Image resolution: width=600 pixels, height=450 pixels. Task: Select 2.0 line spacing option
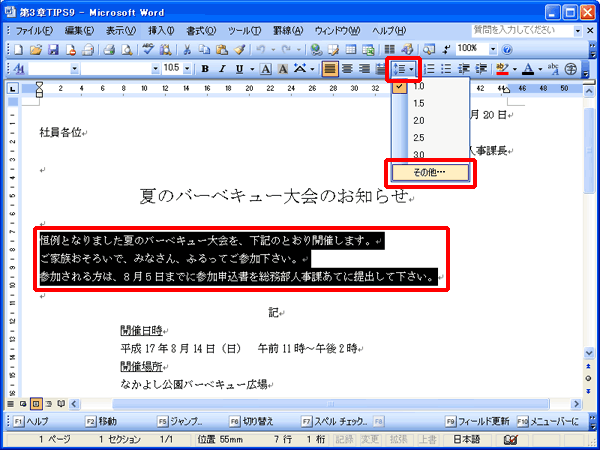(x=431, y=121)
